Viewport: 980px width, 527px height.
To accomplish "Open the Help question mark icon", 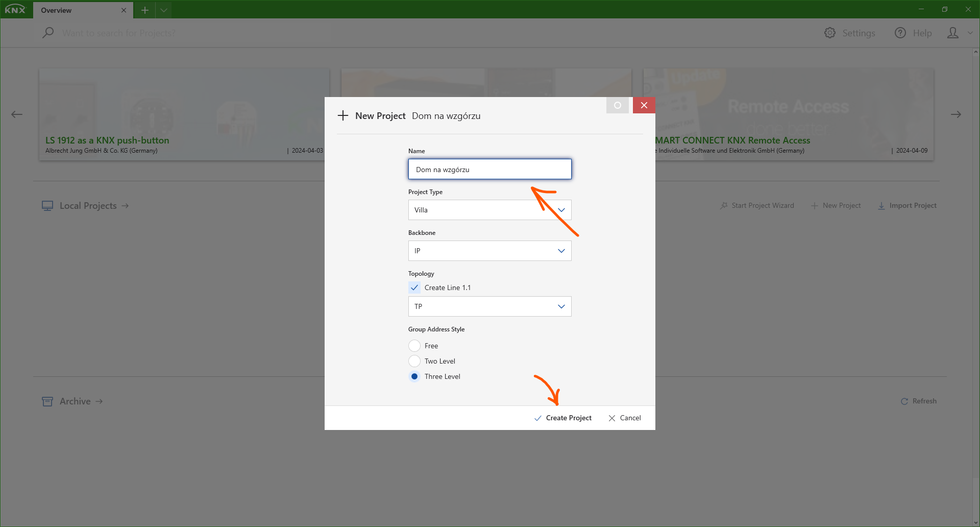I will (900, 33).
